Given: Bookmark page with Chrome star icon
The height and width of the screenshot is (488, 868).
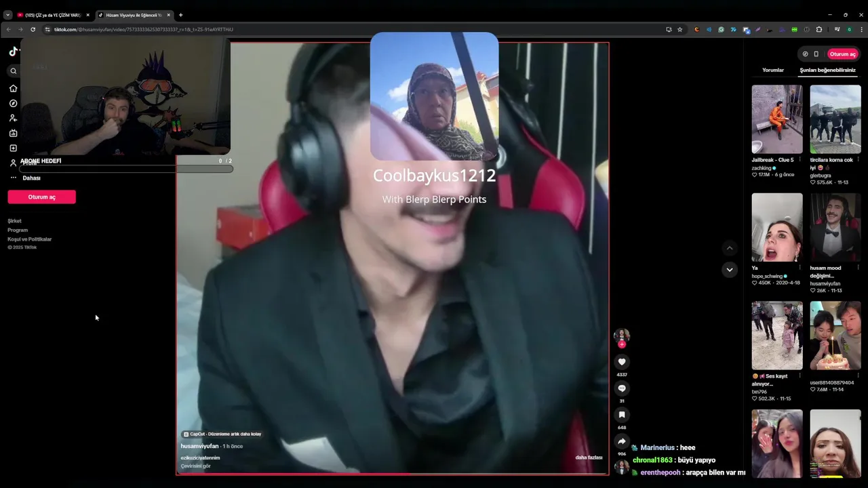Looking at the screenshot, I should point(679,29).
